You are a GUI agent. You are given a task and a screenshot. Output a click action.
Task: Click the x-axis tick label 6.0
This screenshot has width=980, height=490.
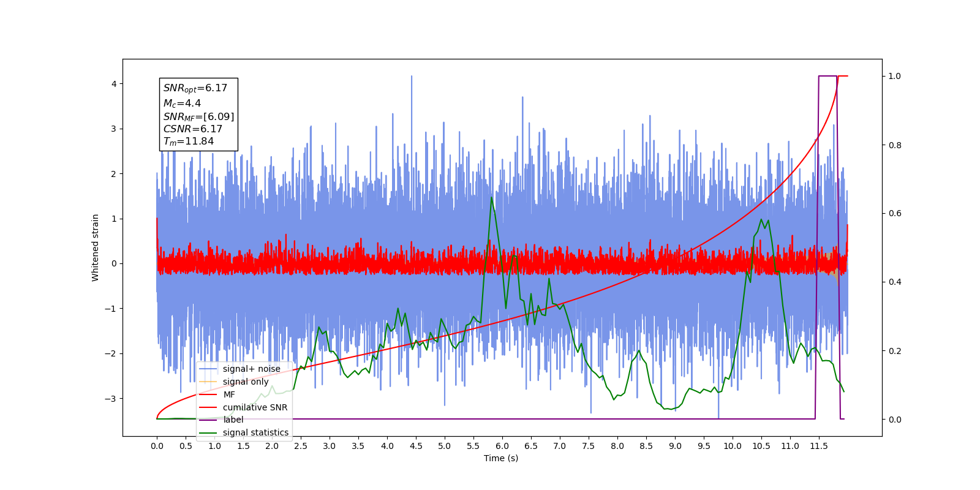pyautogui.click(x=502, y=446)
